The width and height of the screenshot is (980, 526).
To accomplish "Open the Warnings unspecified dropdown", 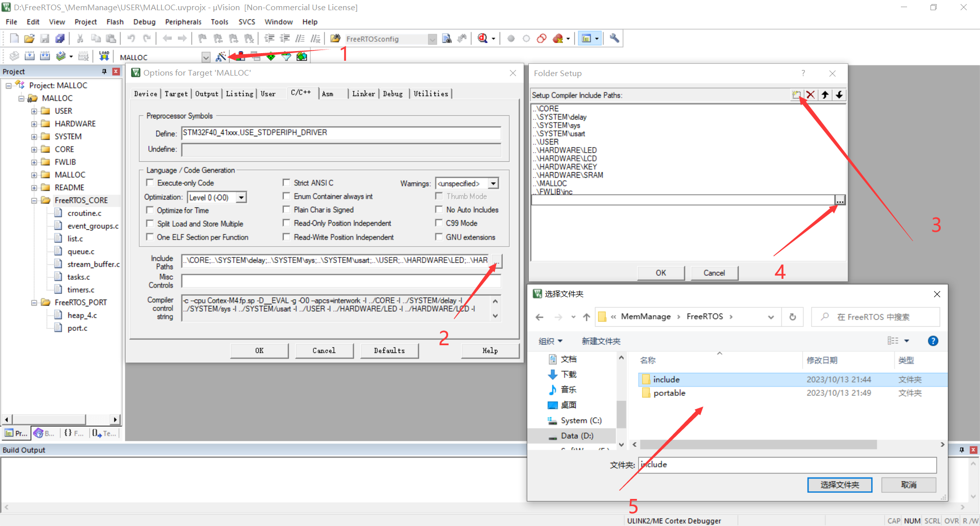I will 492,183.
